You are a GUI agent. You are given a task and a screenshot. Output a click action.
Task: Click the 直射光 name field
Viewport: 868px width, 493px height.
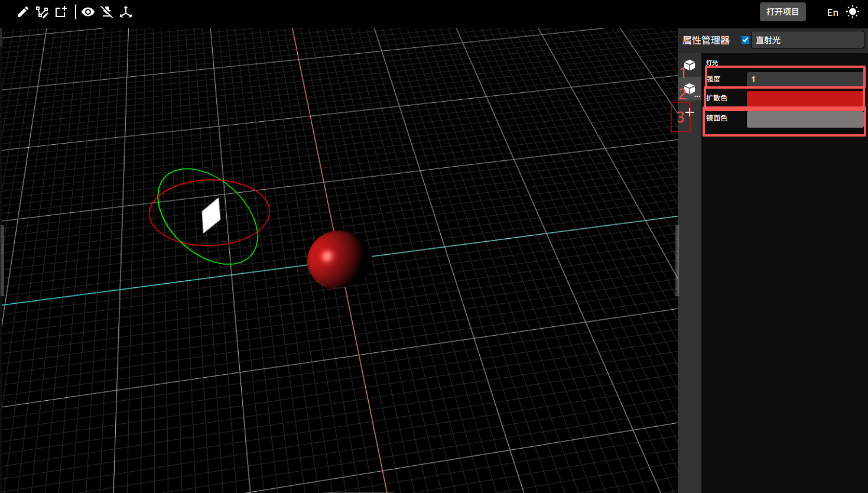click(807, 40)
